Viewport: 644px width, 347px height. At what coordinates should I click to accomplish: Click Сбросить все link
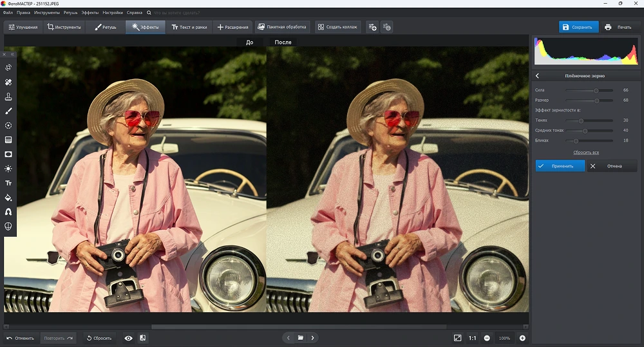click(x=586, y=153)
